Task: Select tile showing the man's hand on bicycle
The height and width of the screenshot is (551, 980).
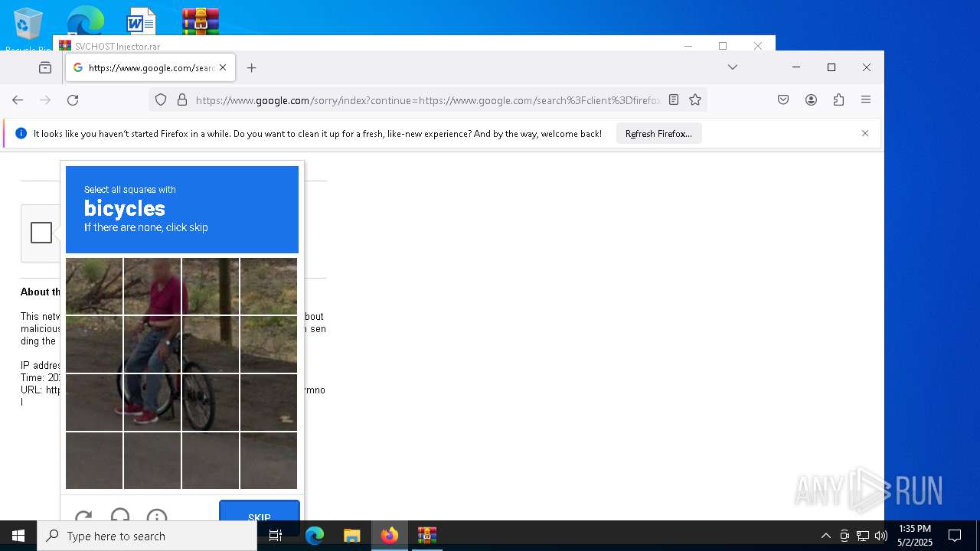Action: click(x=152, y=344)
